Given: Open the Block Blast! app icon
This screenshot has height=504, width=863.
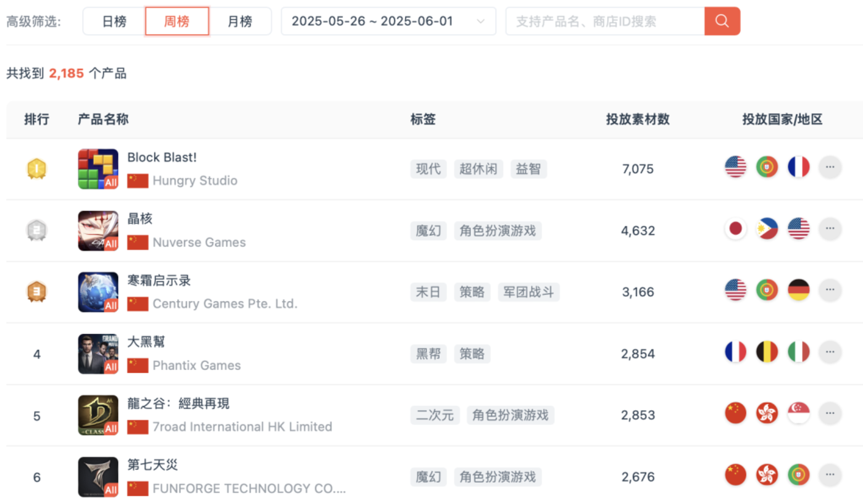Looking at the screenshot, I should click(x=98, y=169).
